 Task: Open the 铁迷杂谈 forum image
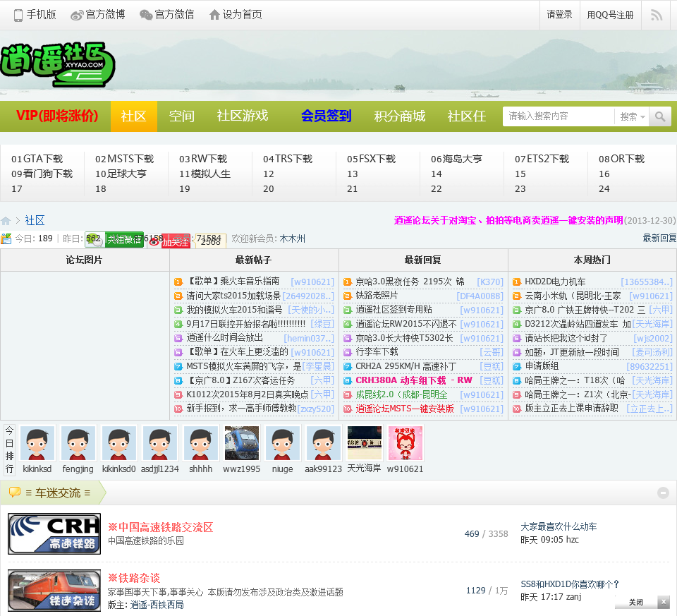[x=54, y=591]
